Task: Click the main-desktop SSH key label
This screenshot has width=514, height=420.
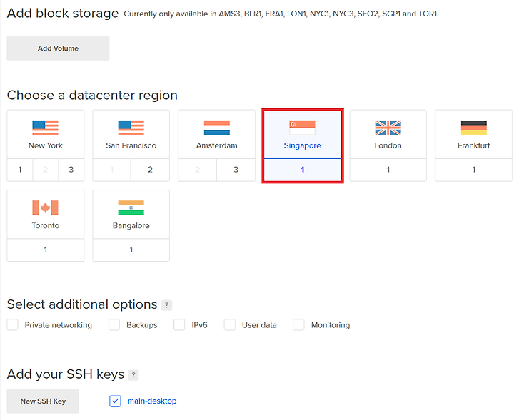Action: click(x=152, y=401)
